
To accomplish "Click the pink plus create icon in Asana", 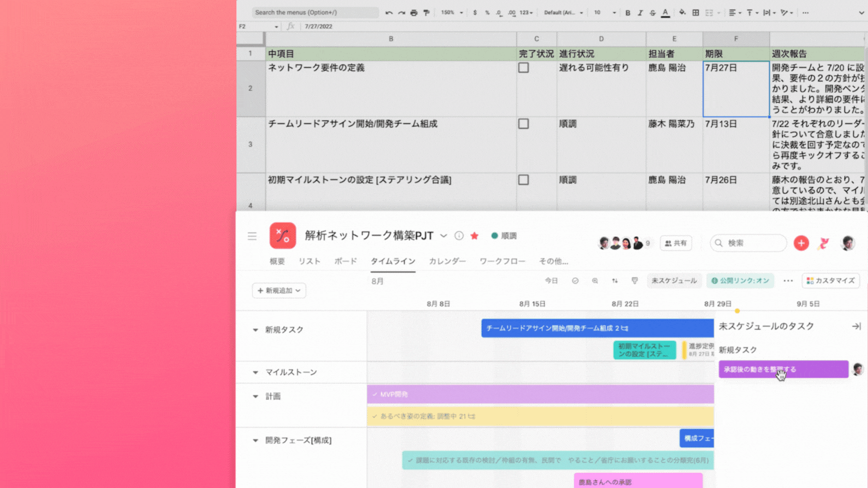I will [x=801, y=243].
